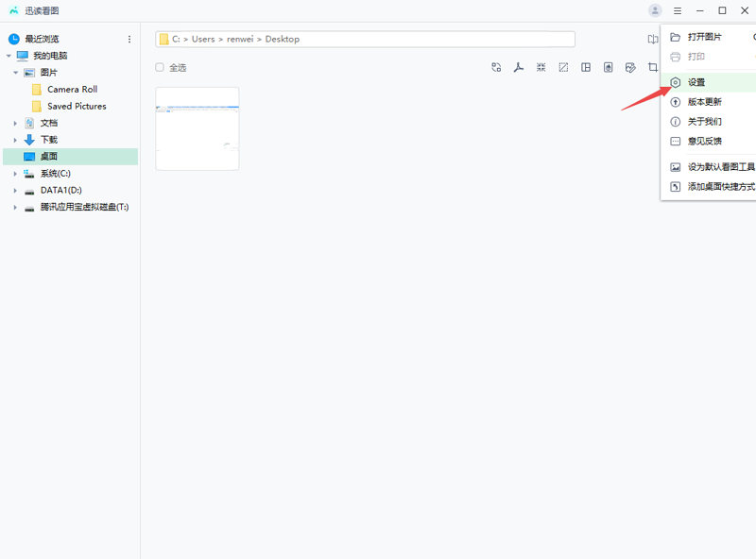756x559 pixels.
Task: Collapse the 图片 tree node arrow
Action: point(15,73)
